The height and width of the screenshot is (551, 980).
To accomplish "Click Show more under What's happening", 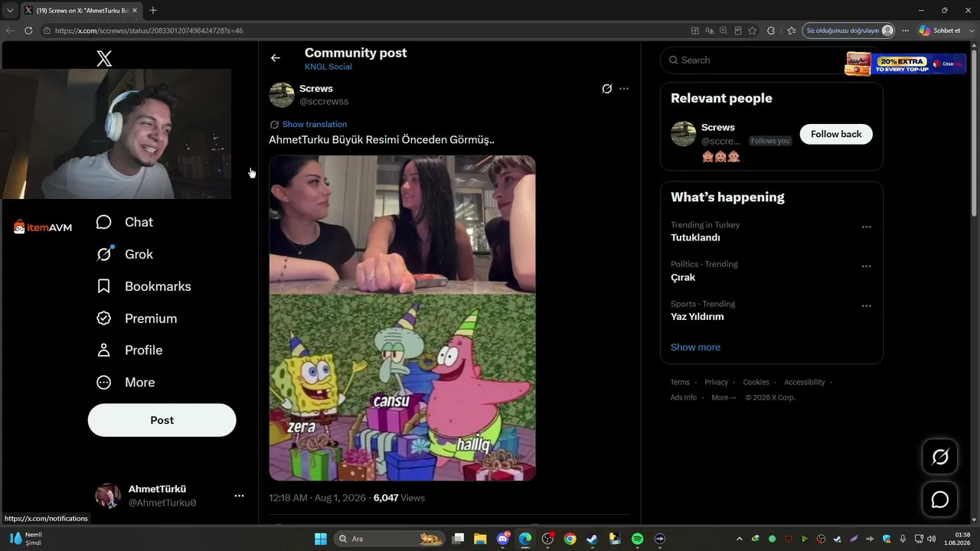I will tap(695, 347).
